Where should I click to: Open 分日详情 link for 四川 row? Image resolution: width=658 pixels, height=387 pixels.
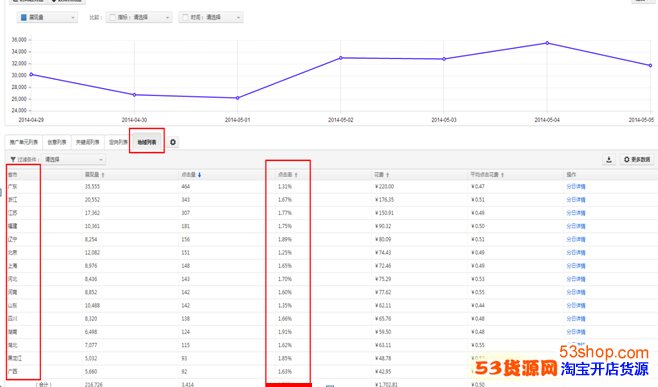576,319
